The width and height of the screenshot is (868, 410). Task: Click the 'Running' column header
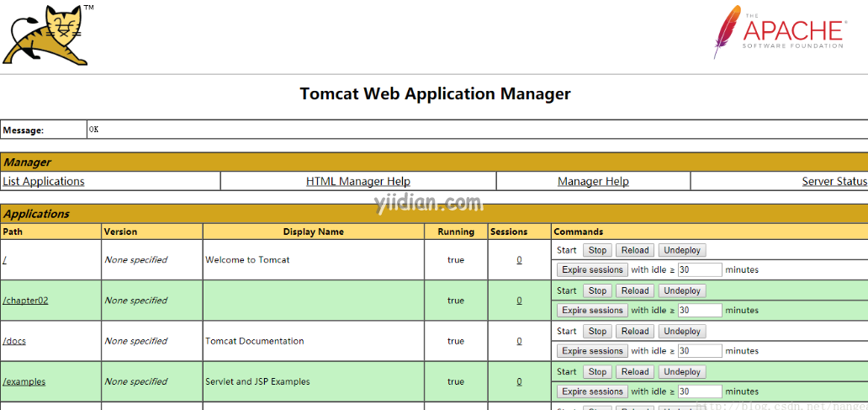coord(456,232)
